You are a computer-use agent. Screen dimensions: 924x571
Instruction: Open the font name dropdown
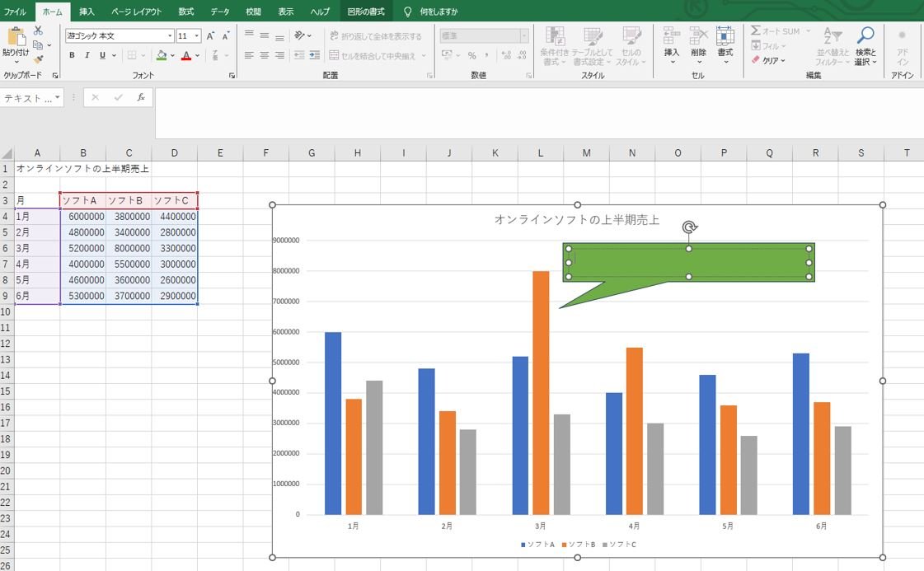point(171,36)
